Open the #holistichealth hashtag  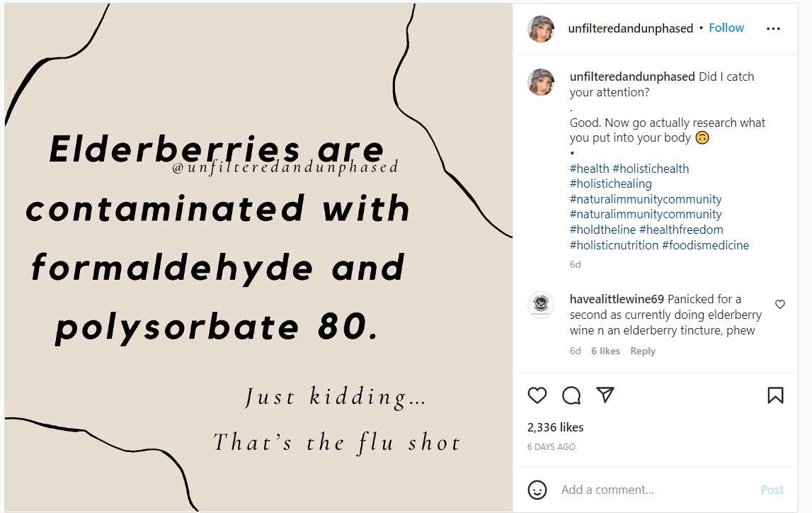pos(651,169)
